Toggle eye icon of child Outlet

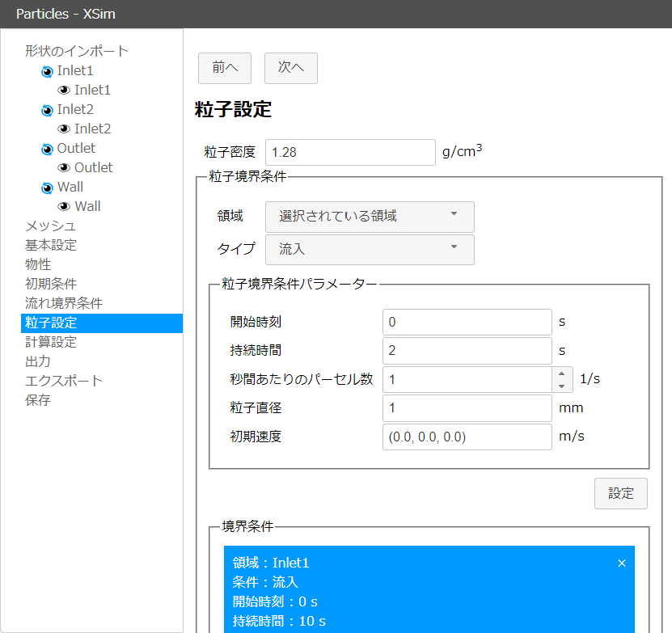[64, 167]
